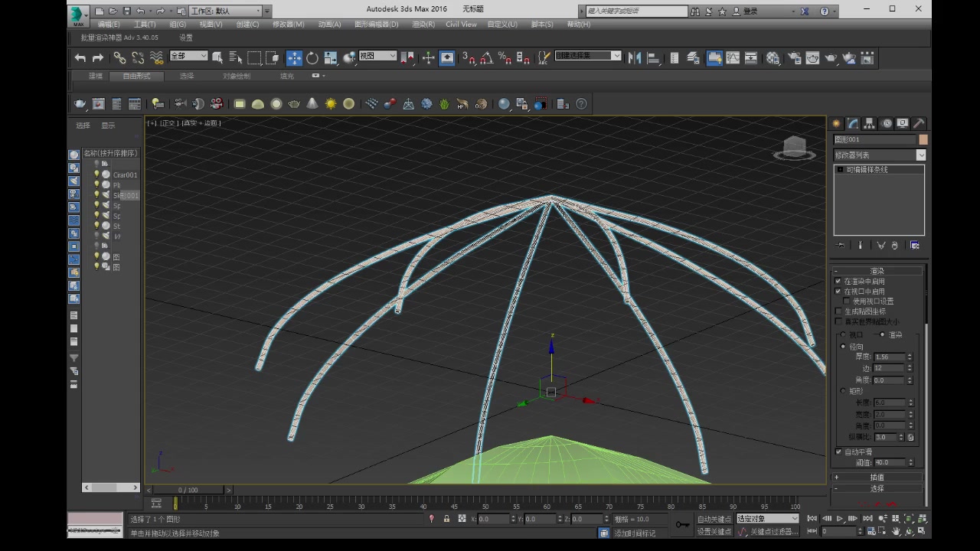Screen dimensions: 980x551
Task: Open the 修改器 menu
Action: [x=288, y=24]
